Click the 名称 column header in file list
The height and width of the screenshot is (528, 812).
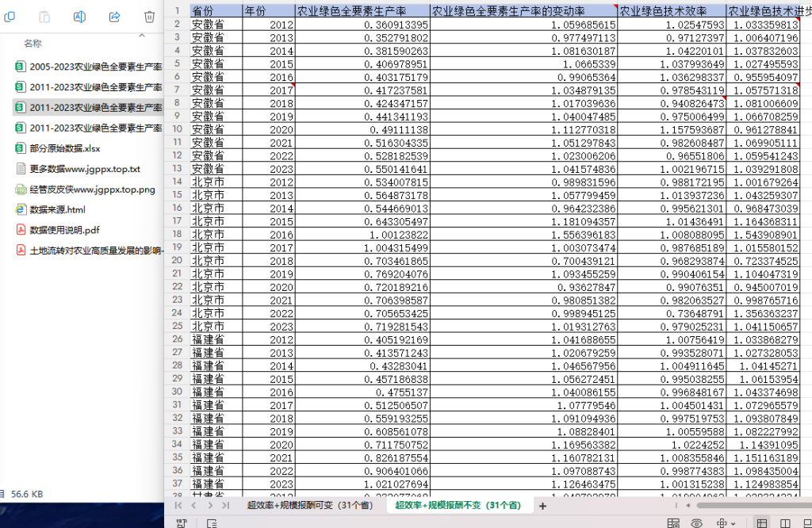point(33,44)
